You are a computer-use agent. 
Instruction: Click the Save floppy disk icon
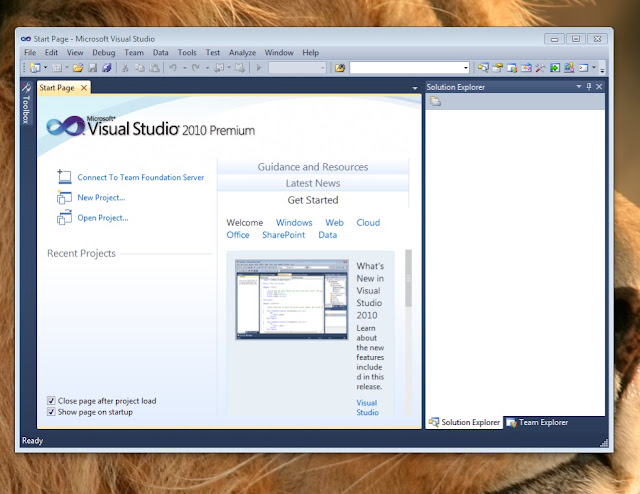[93, 68]
